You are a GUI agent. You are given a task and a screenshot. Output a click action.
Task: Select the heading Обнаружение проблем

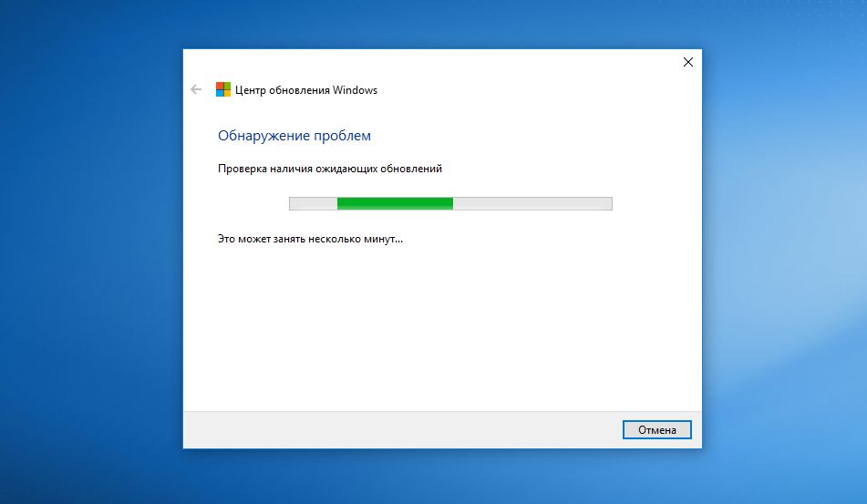tap(294, 136)
